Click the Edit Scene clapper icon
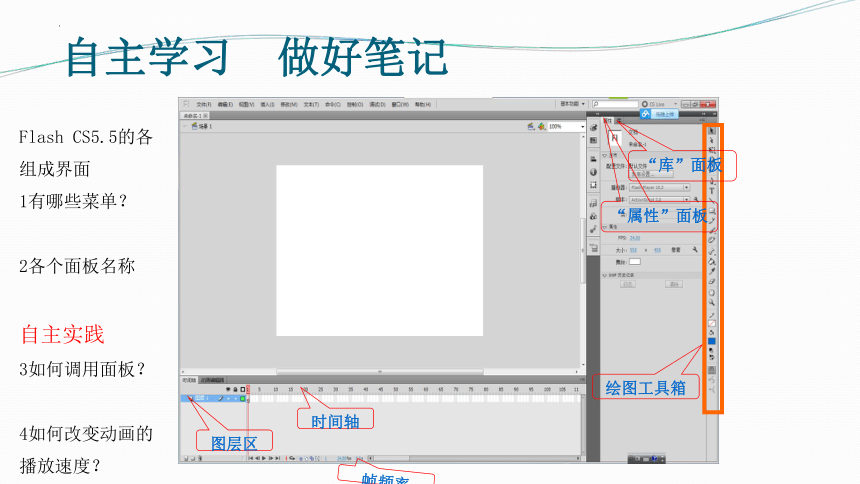The width and height of the screenshot is (860, 484). [x=530, y=126]
